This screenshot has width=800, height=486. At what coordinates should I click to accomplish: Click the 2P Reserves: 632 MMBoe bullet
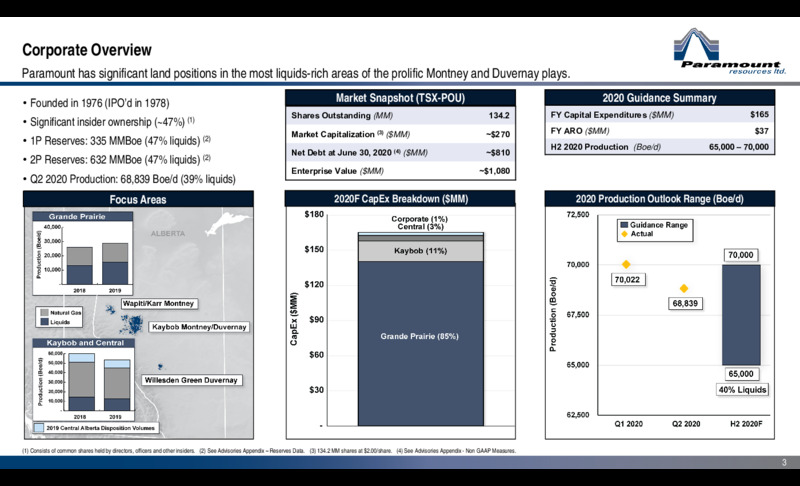[x=116, y=160]
